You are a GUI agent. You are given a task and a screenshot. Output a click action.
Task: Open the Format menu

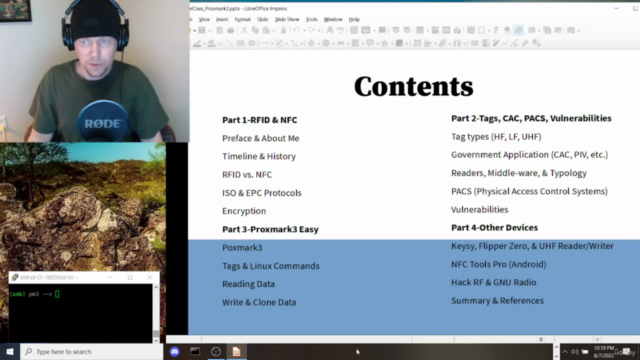(x=242, y=19)
